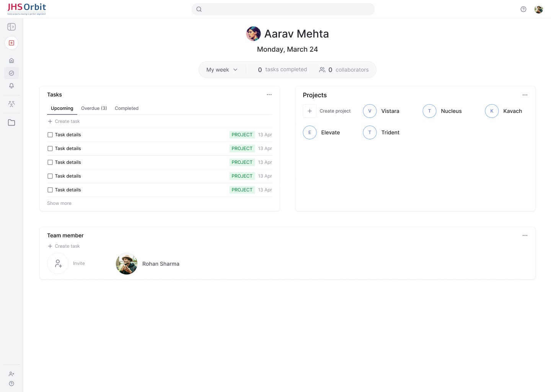Check the last Task details checkbox
This screenshot has height=392, width=551.
pyautogui.click(x=50, y=190)
